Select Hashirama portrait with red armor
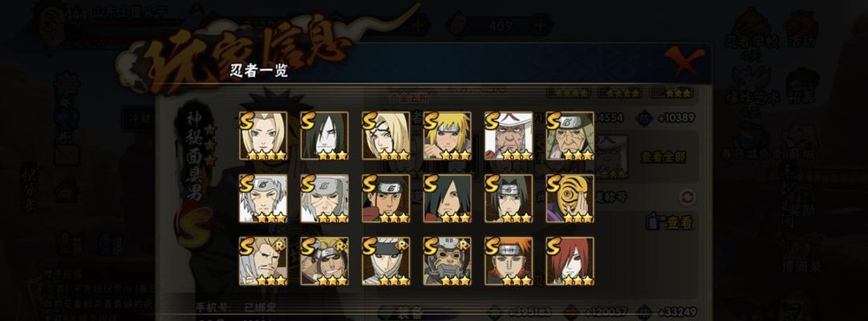Screen dimensions: 868x321 pos(386,199)
